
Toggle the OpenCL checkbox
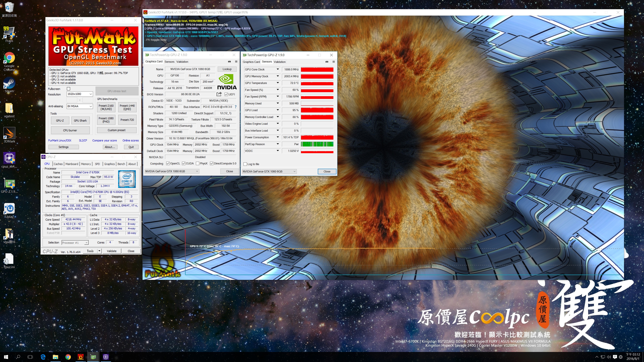click(x=168, y=163)
